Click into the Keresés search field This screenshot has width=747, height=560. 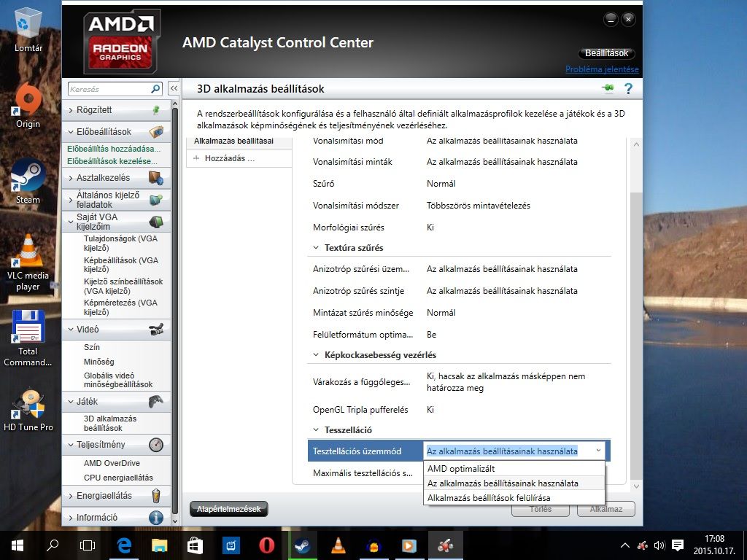(109, 89)
